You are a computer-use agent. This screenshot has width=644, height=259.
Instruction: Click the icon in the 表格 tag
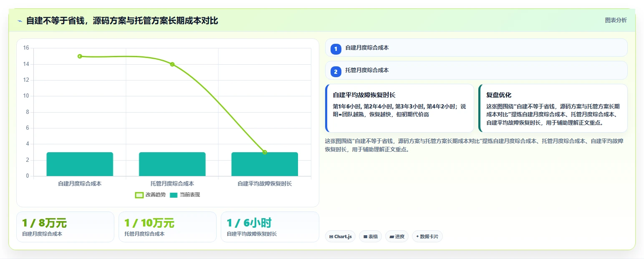click(x=365, y=236)
